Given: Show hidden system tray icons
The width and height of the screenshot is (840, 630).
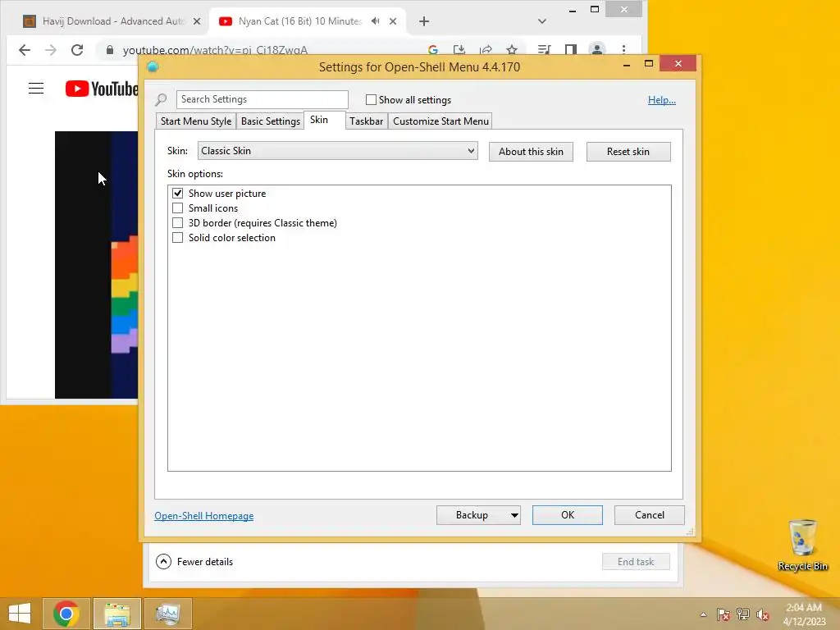Looking at the screenshot, I should click(x=703, y=614).
